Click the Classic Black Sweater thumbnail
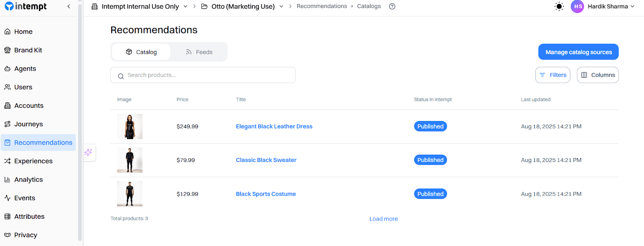The width and height of the screenshot is (644, 246). click(x=130, y=160)
